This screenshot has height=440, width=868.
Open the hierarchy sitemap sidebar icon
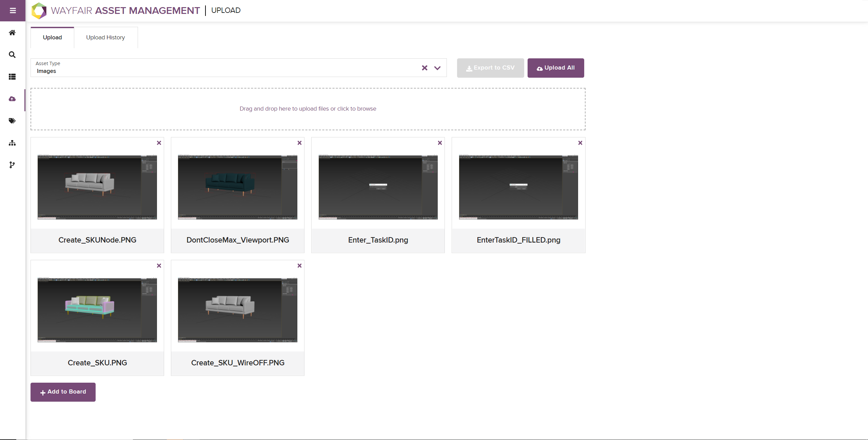(x=12, y=143)
